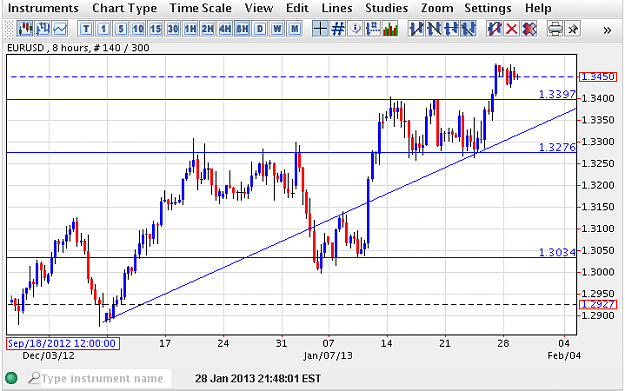Click the 28 Jan 2013 21:48:01 EST clock

pyautogui.click(x=258, y=378)
